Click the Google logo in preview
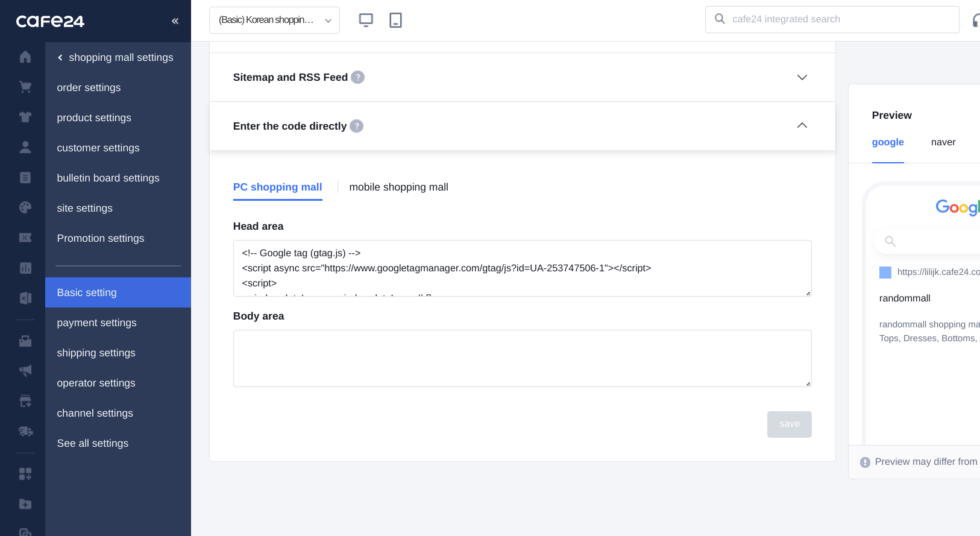Screen dimensions: 980x536 tap(958, 207)
